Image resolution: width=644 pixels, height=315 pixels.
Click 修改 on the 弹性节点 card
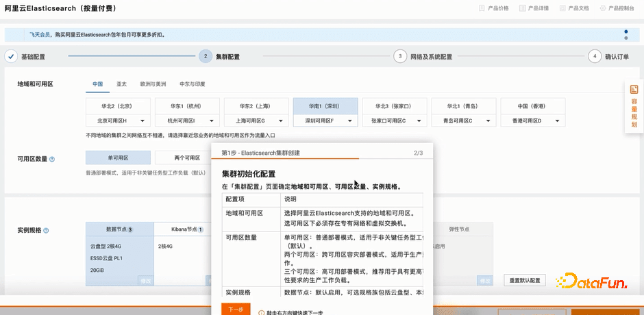[484, 281]
